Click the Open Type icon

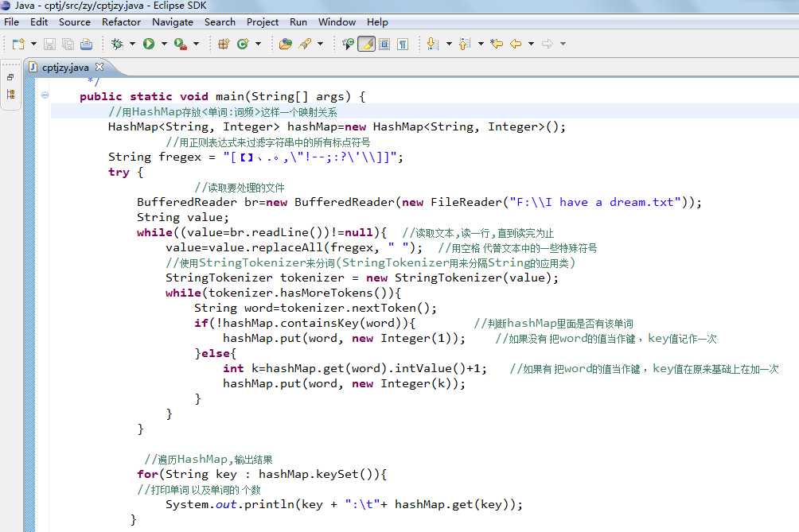click(286, 45)
